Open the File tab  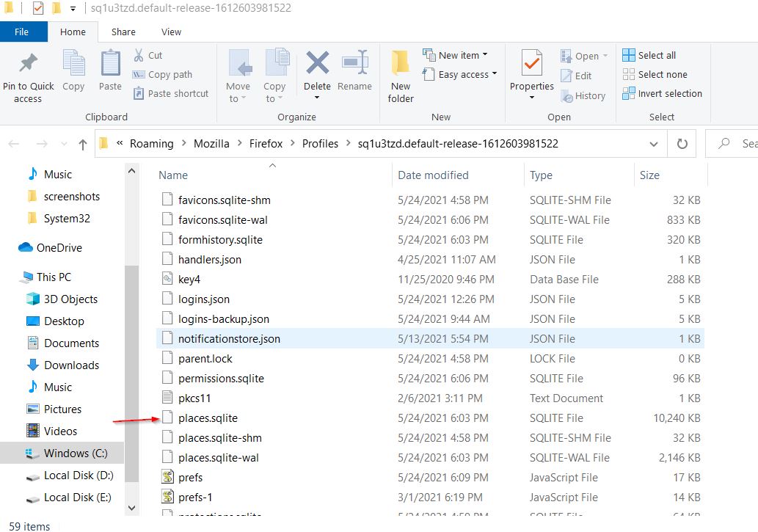point(22,32)
